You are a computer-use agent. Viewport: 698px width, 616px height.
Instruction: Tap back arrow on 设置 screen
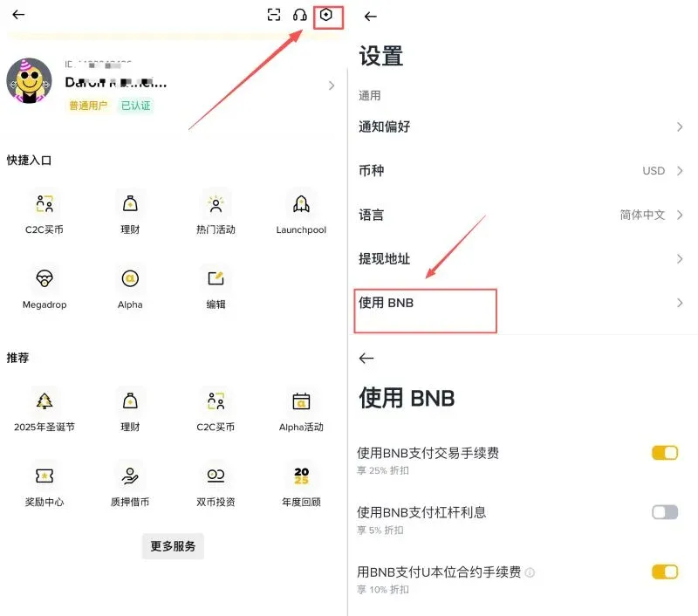click(370, 17)
